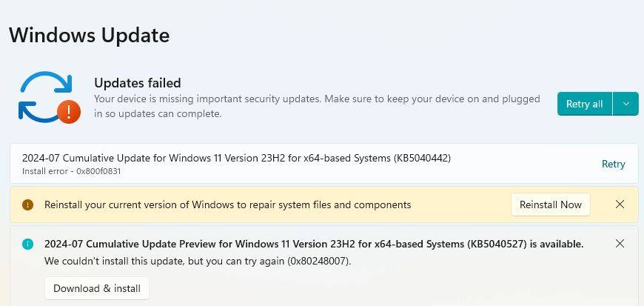
Task: Click the brown warning icon in reinstall banner
Action: [27, 204]
